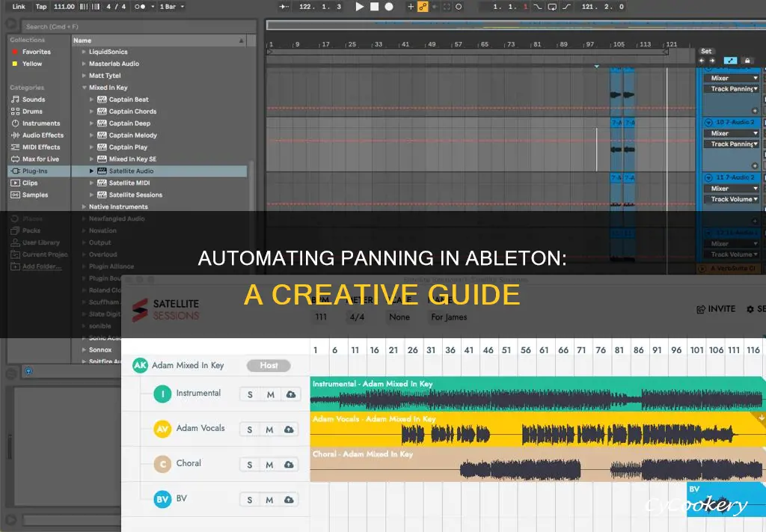Click the BV cloud upload icon
The height and width of the screenshot is (532, 766).
tap(289, 500)
